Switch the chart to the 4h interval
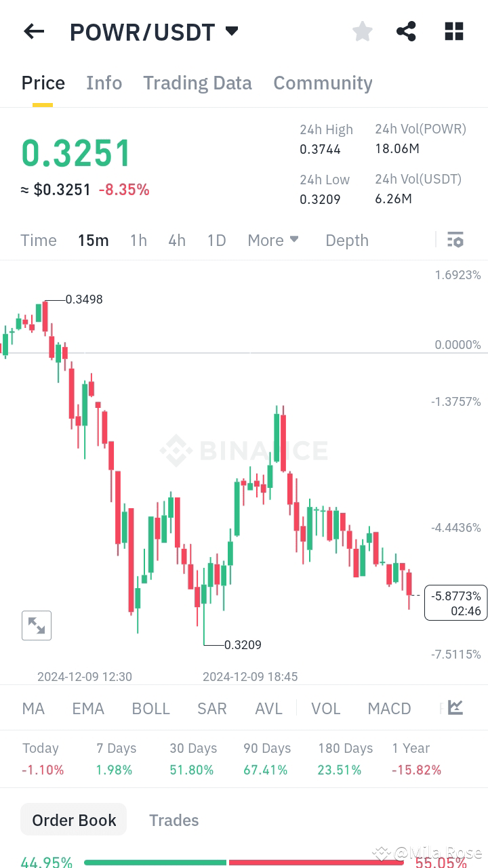The image size is (488, 868). 177,240
